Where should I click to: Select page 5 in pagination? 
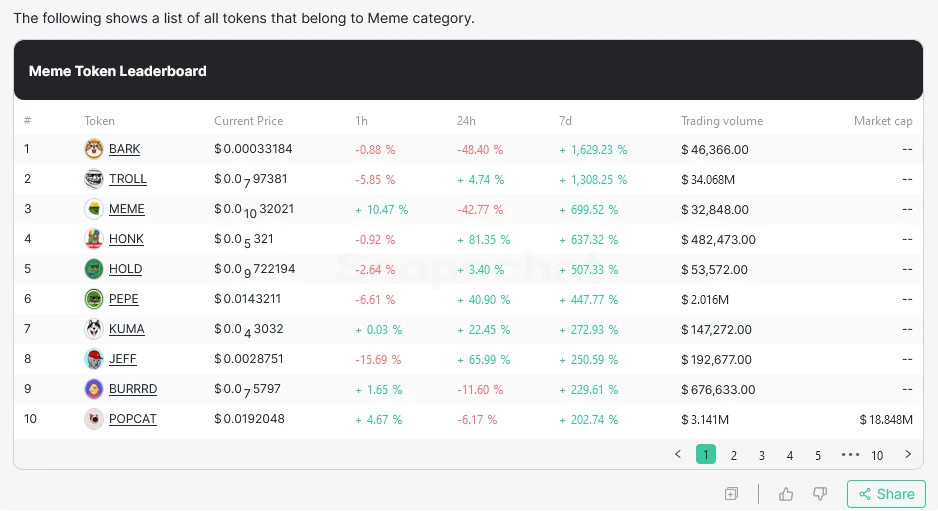tap(818, 455)
